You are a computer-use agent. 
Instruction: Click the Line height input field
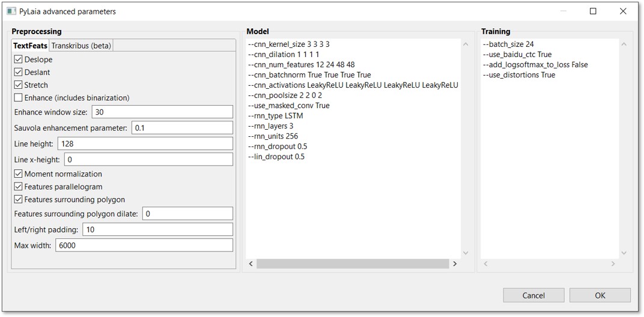pos(145,143)
